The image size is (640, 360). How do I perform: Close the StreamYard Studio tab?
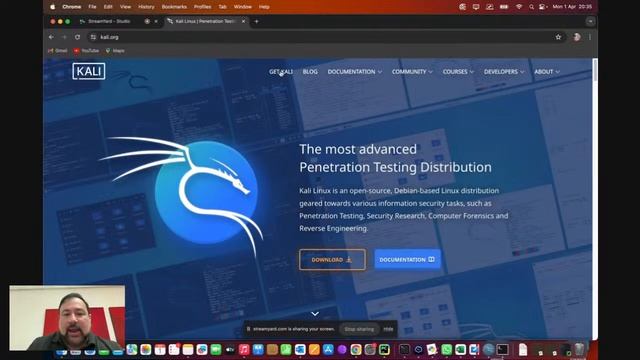click(x=156, y=21)
